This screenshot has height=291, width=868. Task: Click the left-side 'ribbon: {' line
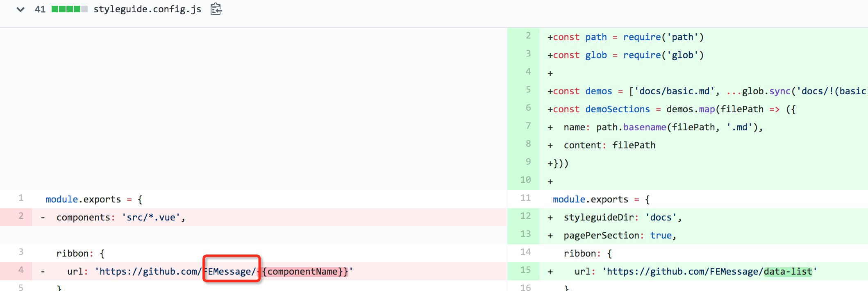tap(81, 254)
